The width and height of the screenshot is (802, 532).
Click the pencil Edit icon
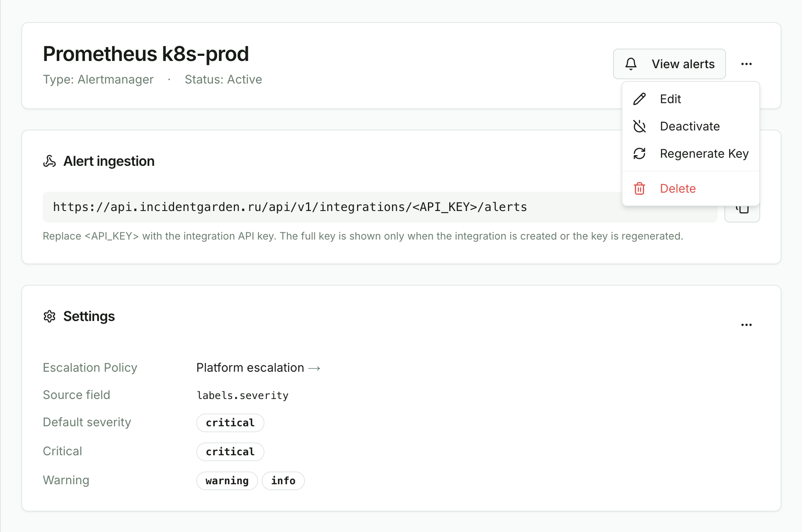pyautogui.click(x=639, y=99)
